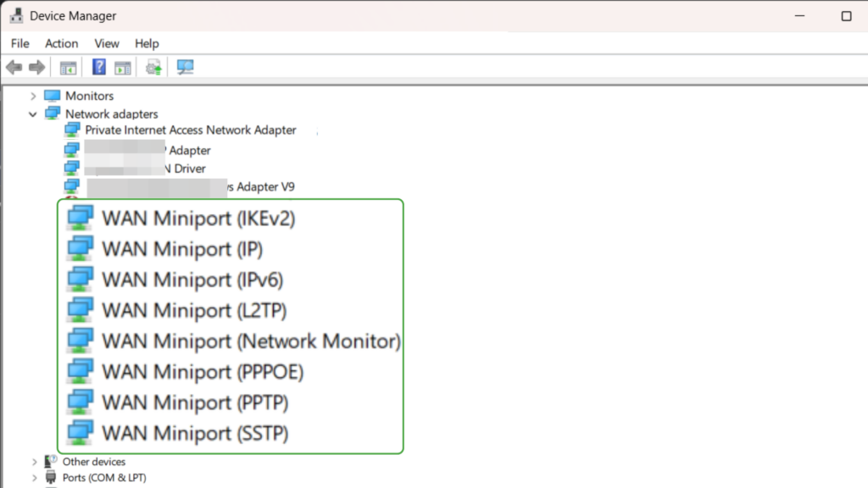
Task: Click Scan for hardware changes monitor icon
Action: (185, 68)
